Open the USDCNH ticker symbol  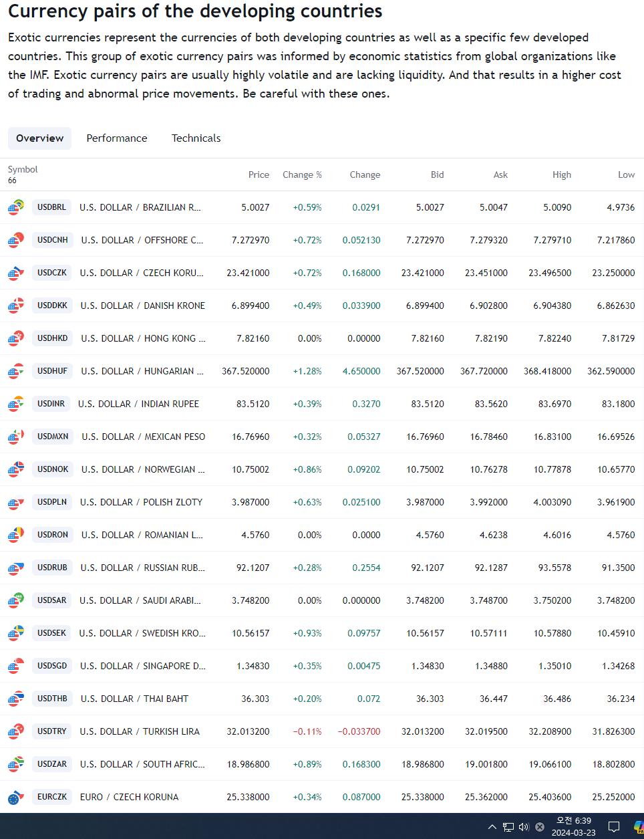click(x=52, y=240)
